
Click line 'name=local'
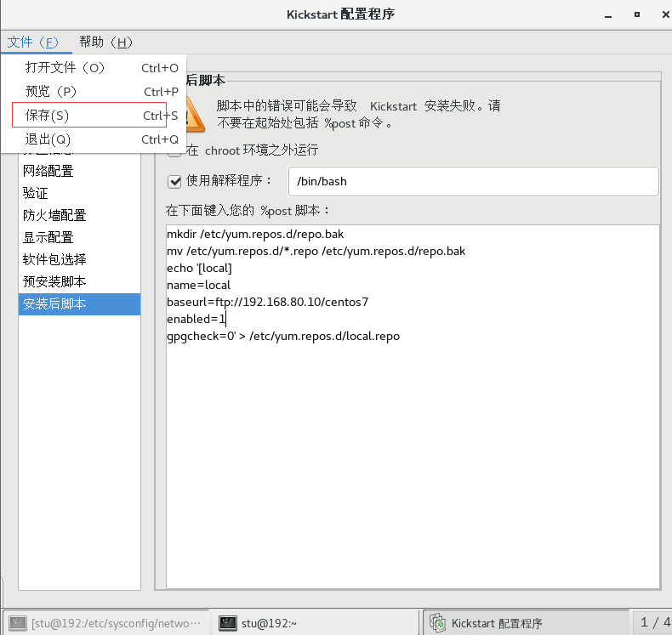198,285
